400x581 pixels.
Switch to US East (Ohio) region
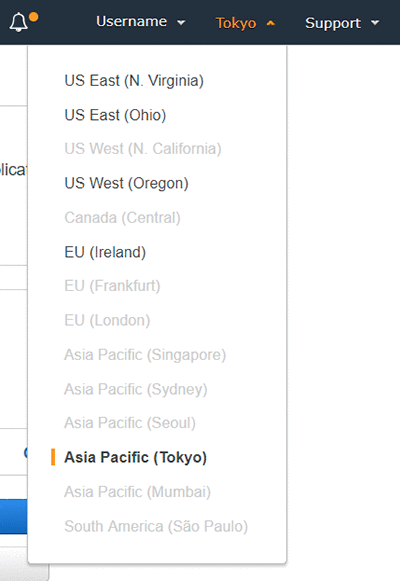click(x=115, y=115)
